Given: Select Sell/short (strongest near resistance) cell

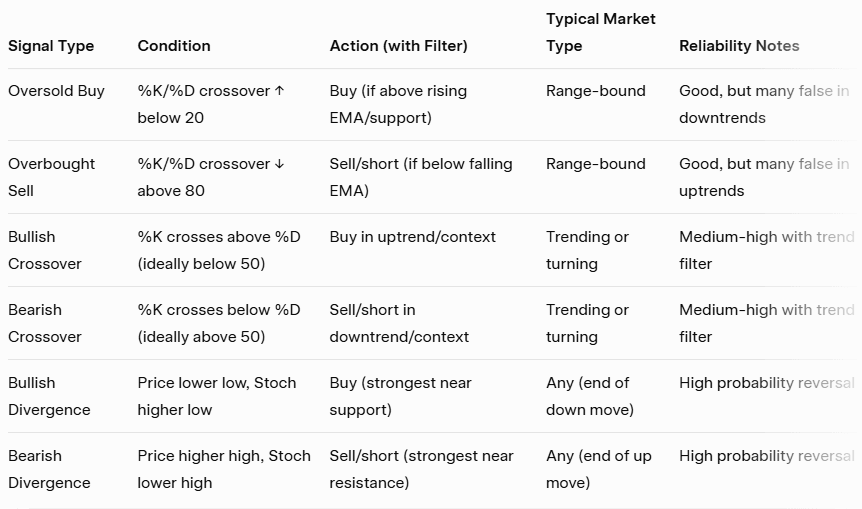Looking at the screenshot, I should click(x=421, y=469).
